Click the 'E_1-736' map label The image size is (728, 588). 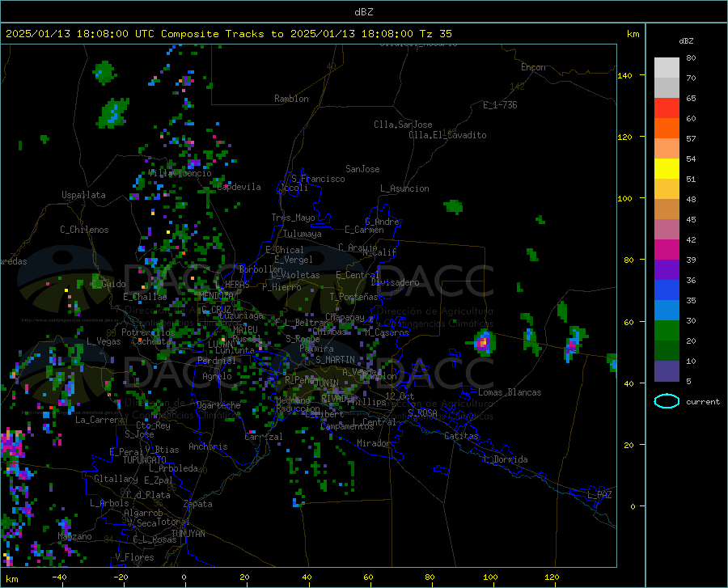(x=500, y=105)
